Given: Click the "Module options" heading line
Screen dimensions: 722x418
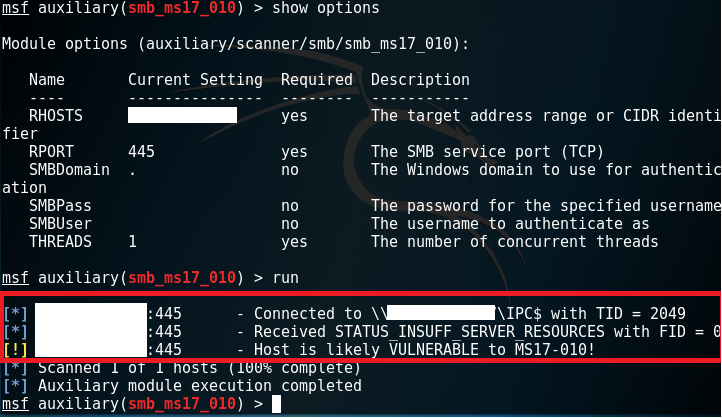Looking at the screenshot, I should [234, 44].
